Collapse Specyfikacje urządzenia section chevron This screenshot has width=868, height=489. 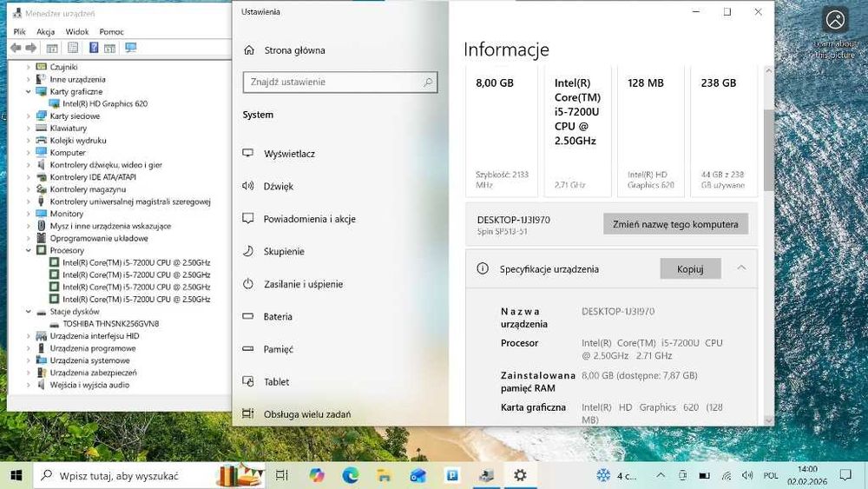[741, 268]
